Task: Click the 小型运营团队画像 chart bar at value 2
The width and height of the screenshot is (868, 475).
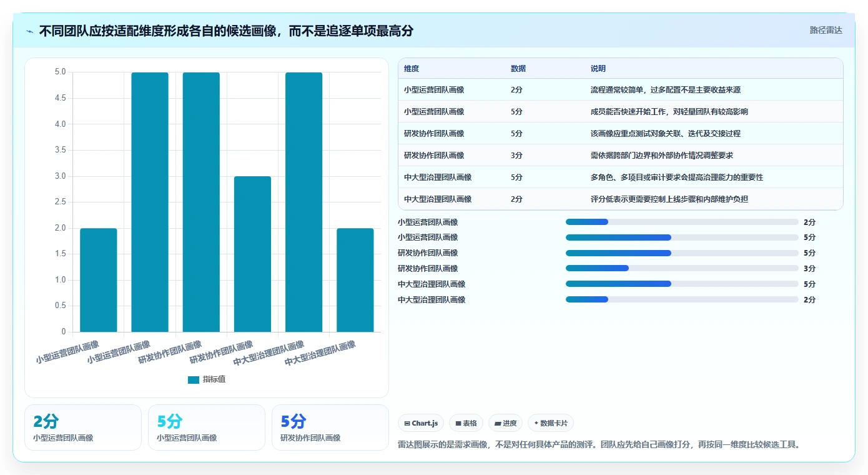Action: tap(99, 280)
